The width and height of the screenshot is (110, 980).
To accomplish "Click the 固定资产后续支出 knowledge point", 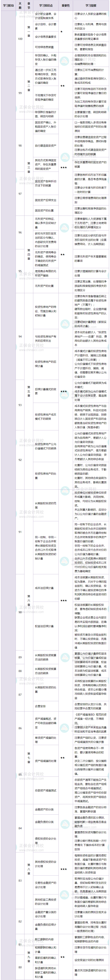I will coord(46,200).
